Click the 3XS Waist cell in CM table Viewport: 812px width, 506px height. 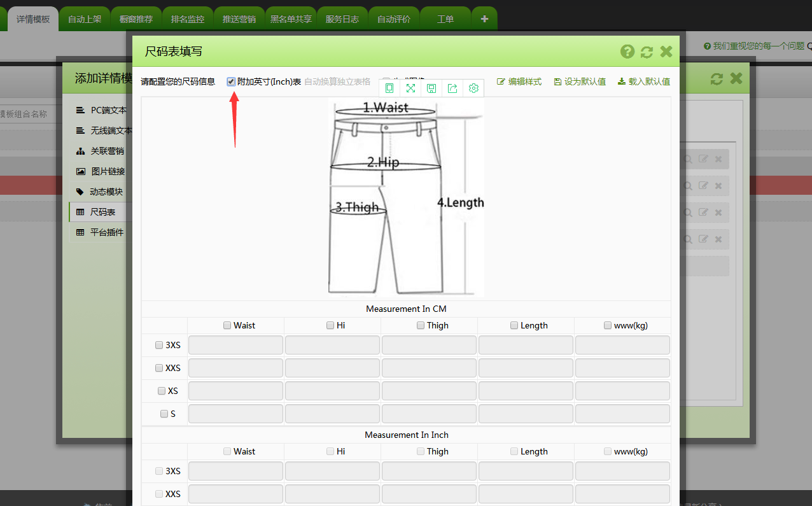point(235,345)
